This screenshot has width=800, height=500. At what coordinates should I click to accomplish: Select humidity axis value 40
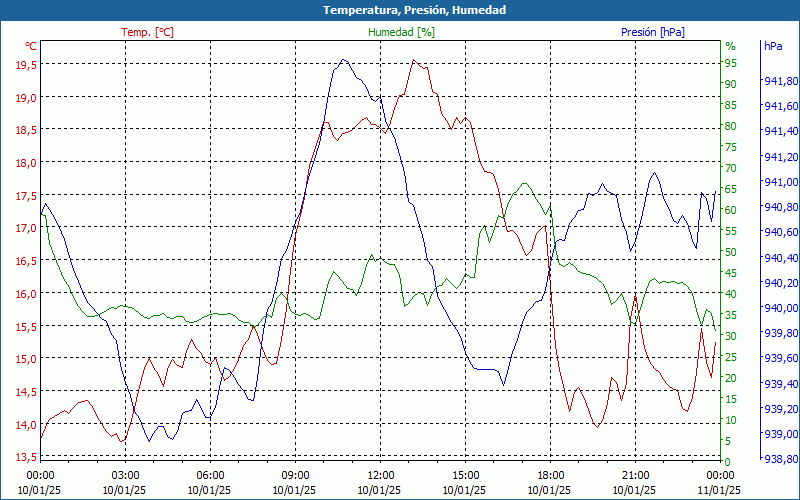[731, 294]
